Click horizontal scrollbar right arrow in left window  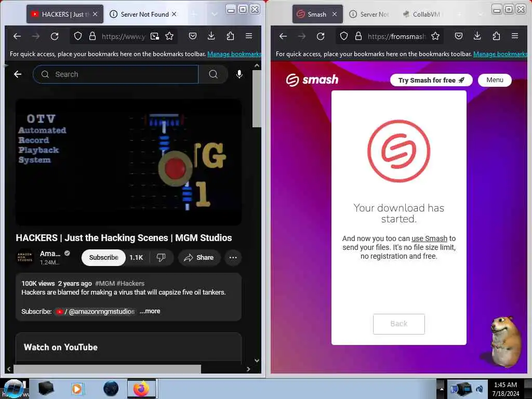tap(248, 369)
